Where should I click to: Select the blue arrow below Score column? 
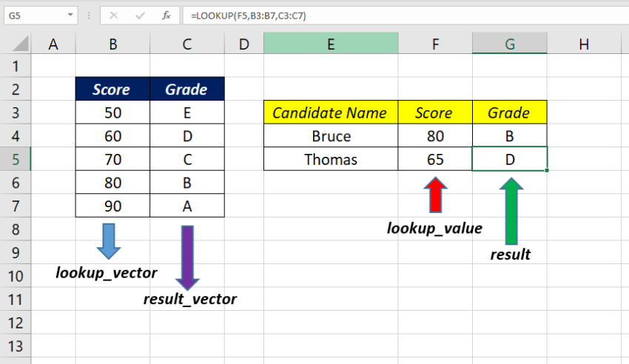(x=110, y=240)
